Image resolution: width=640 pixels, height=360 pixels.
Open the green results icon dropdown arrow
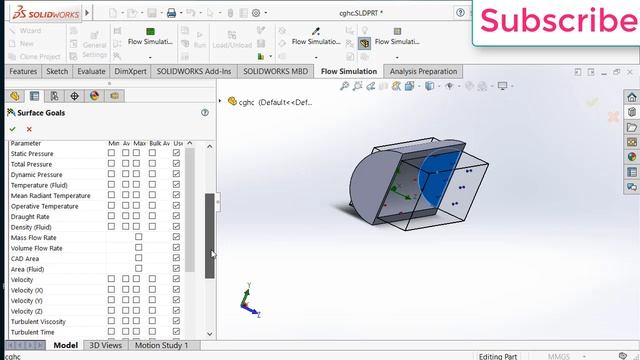pyautogui.click(x=271, y=56)
